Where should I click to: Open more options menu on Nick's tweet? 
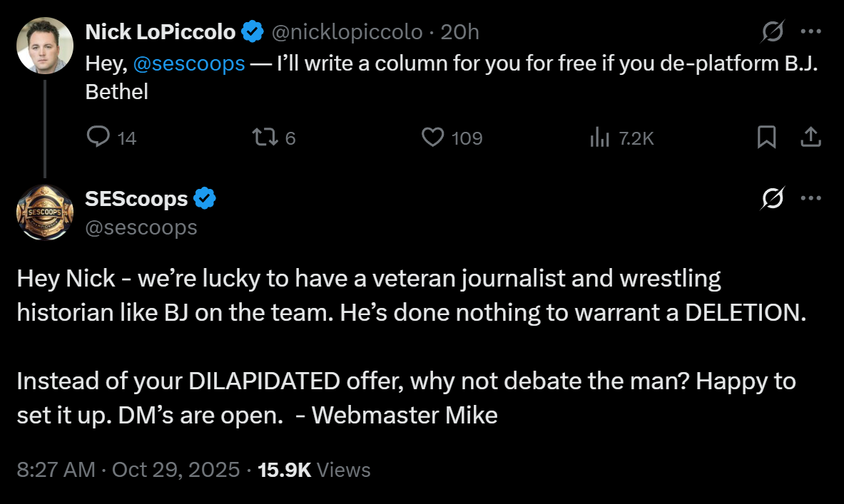coord(811,32)
